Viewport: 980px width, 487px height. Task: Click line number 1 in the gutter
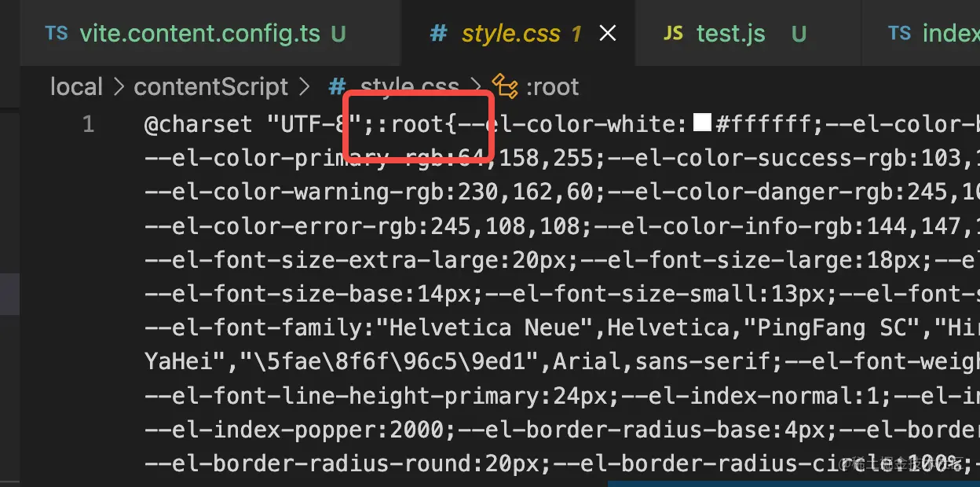(88, 124)
